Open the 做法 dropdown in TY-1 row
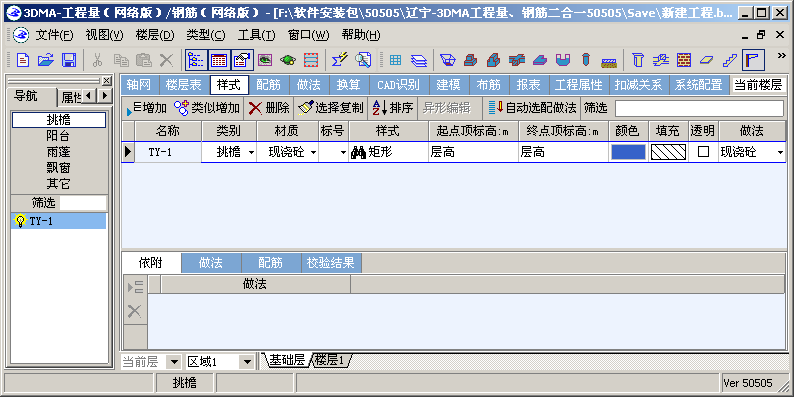The height and width of the screenshot is (397, 794). (x=780, y=152)
